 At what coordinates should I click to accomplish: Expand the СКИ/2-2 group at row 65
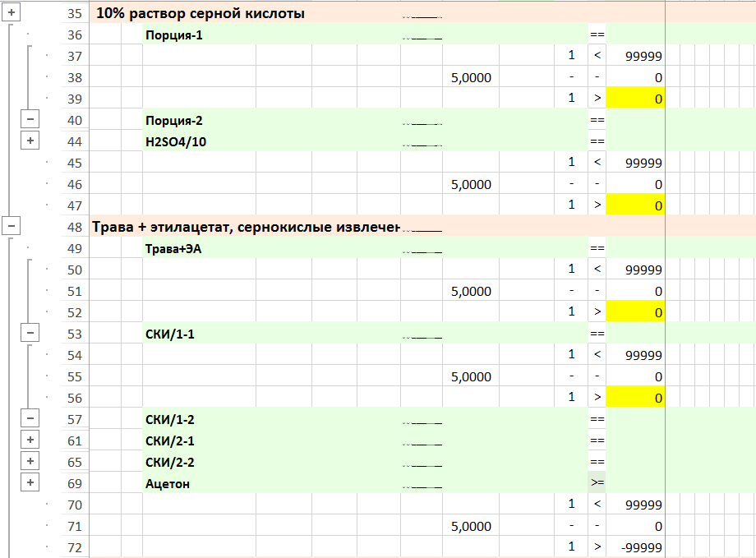pyautogui.click(x=30, y=462)
